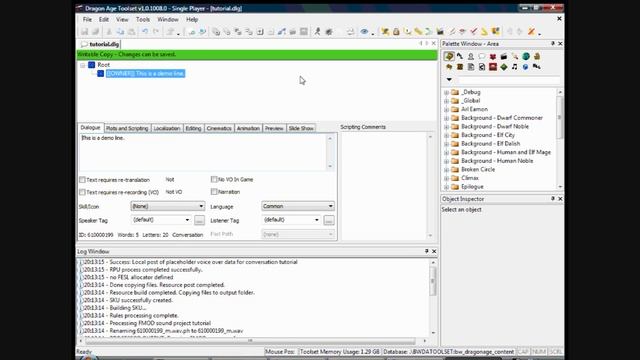Click browse button beside Listener Tag
This screenshot has height=360, width=640.
(x=329, y=220)
